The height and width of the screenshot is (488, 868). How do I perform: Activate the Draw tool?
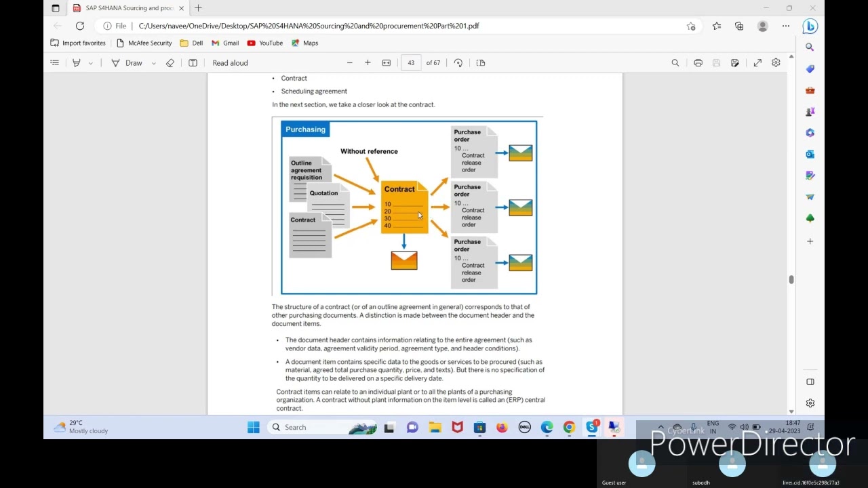tap(127, 63)
